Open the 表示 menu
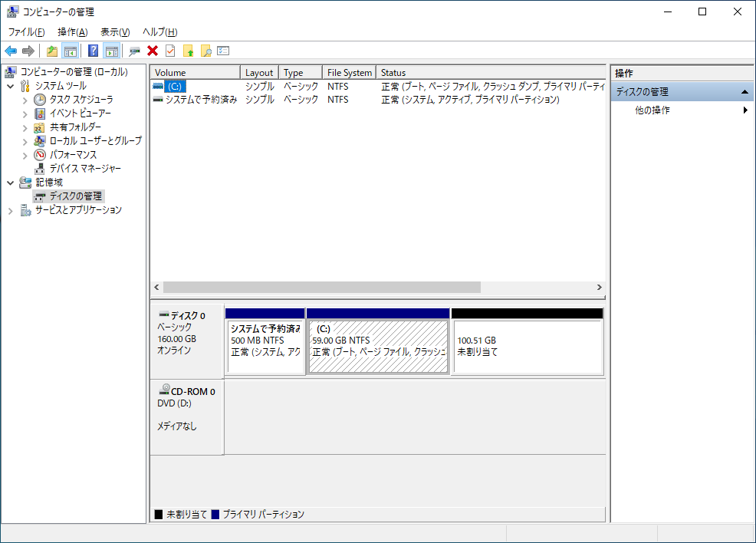The width and height of the screenshot is (756, 543). coord(114,31)
